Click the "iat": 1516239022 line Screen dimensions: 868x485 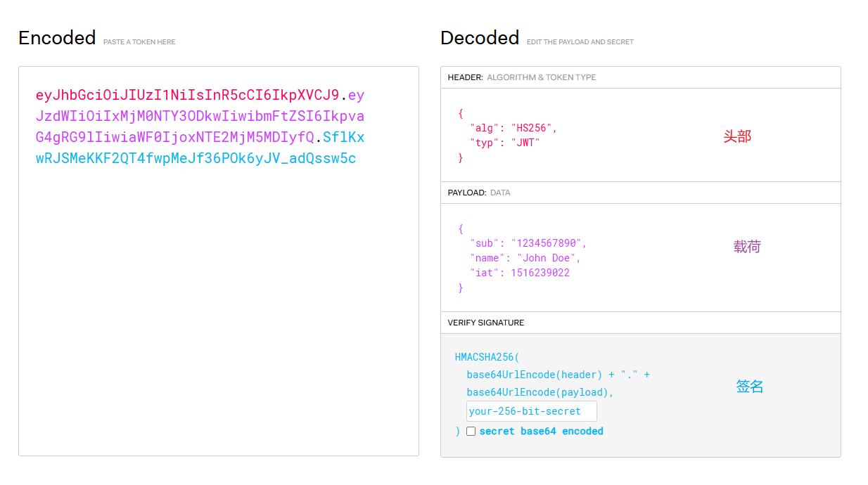(520, 273)
